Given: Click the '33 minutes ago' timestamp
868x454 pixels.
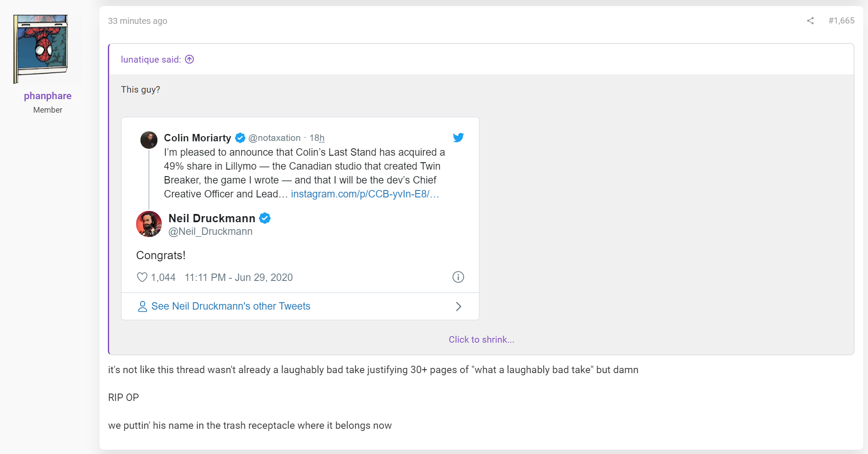Looking at the screenshot, I should [x=137, y=21].
